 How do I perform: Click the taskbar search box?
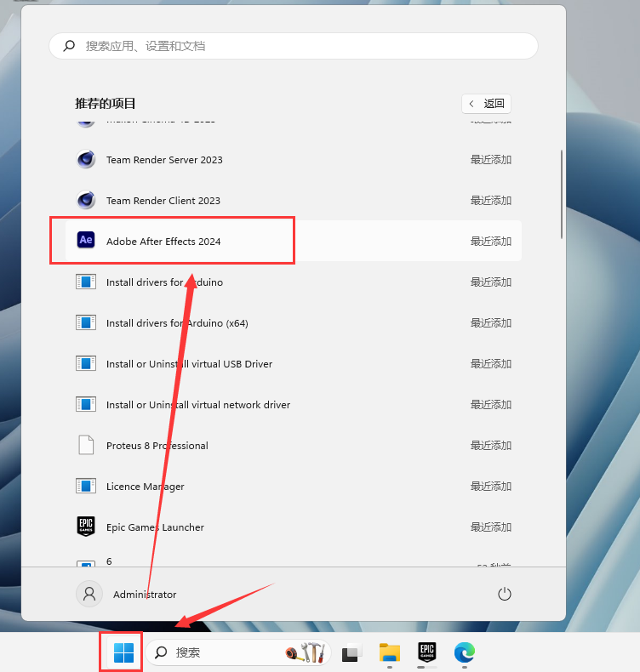click(238, 652)
